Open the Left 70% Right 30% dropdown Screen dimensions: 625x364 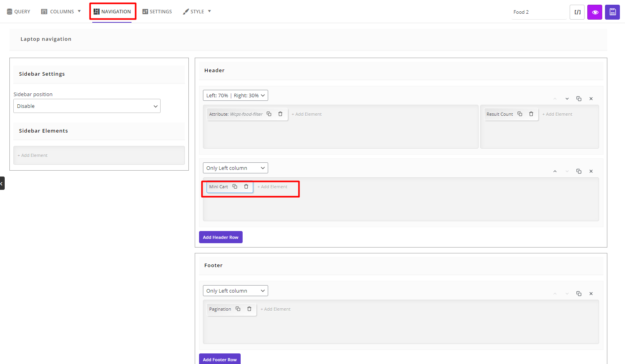pyautogui.click(x=235, y=95)
